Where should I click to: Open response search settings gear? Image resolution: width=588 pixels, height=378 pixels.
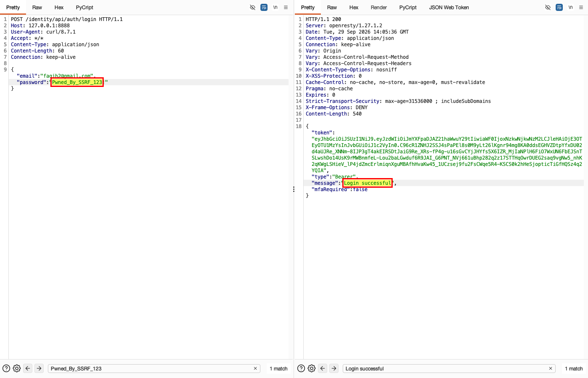(x=312, y=368)
